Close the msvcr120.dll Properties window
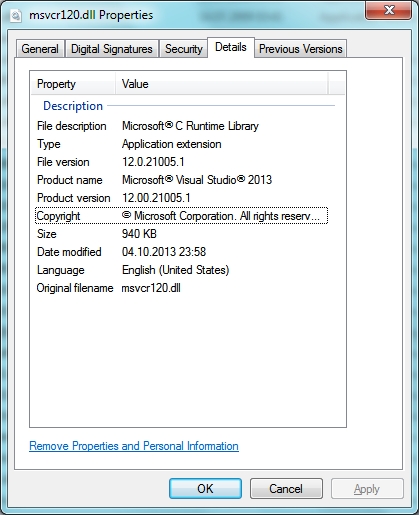 389,10
